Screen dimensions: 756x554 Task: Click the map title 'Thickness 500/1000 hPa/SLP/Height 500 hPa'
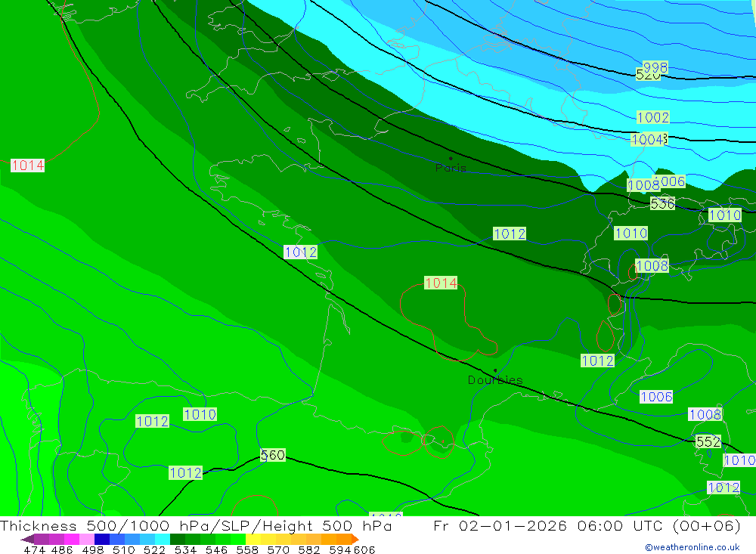pyautogui.click(x=196, y=526)
